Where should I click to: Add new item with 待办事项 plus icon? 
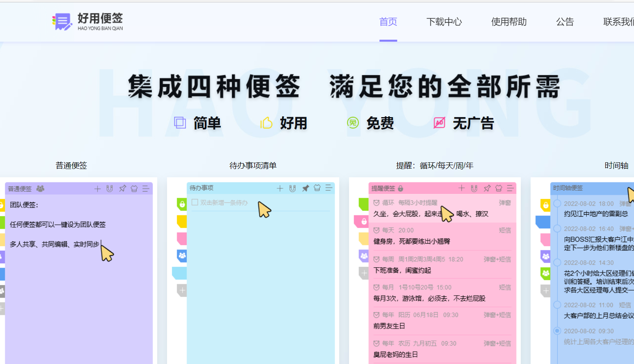coord(280,188)
